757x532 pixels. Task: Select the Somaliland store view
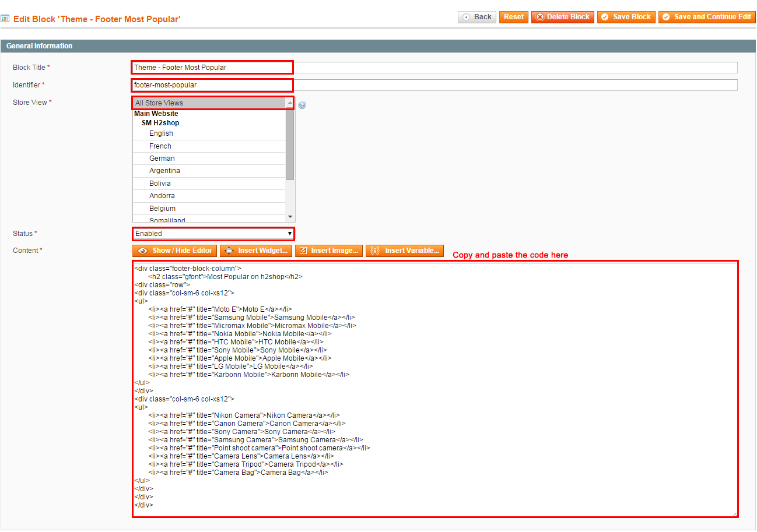point(209,219)
